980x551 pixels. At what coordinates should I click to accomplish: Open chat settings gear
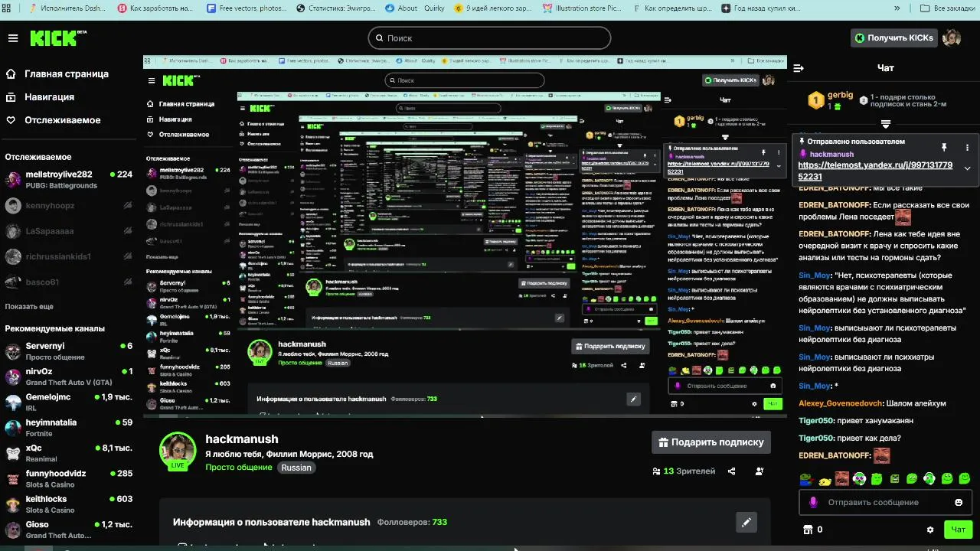pos(930,530)
